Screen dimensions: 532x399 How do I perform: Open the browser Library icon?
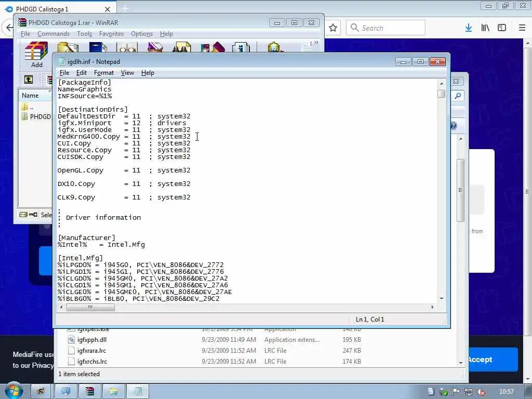point(485,28)
